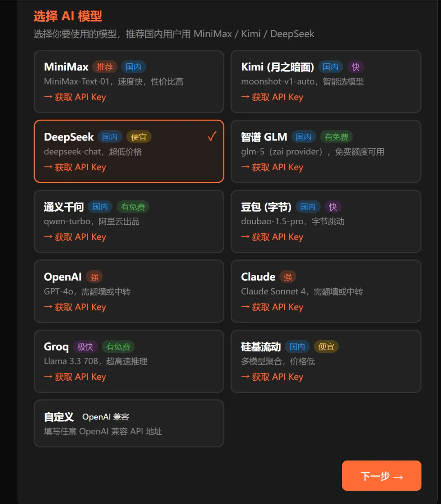This screenshot has width=441, height=504.
Task: Click the 快 badge next to 豆包
Action: 333,207
